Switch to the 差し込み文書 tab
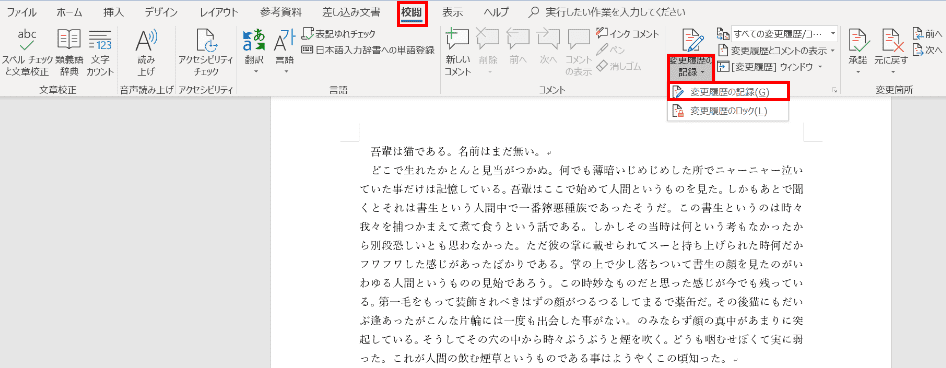The width and height of the screenshot is (946, 368). click(x=351, y=12)
